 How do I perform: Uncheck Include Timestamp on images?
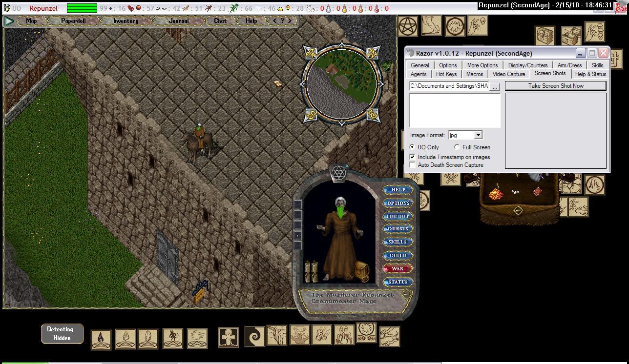tap(413, 157)
